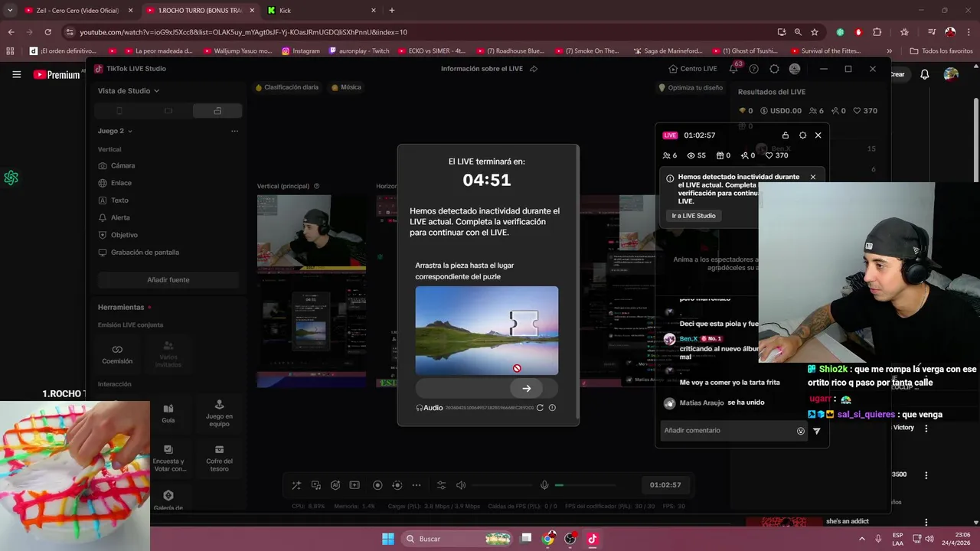Open the scene options three-dot menu
This screenshot has width=980, height=551.
(x=234, y=131)
